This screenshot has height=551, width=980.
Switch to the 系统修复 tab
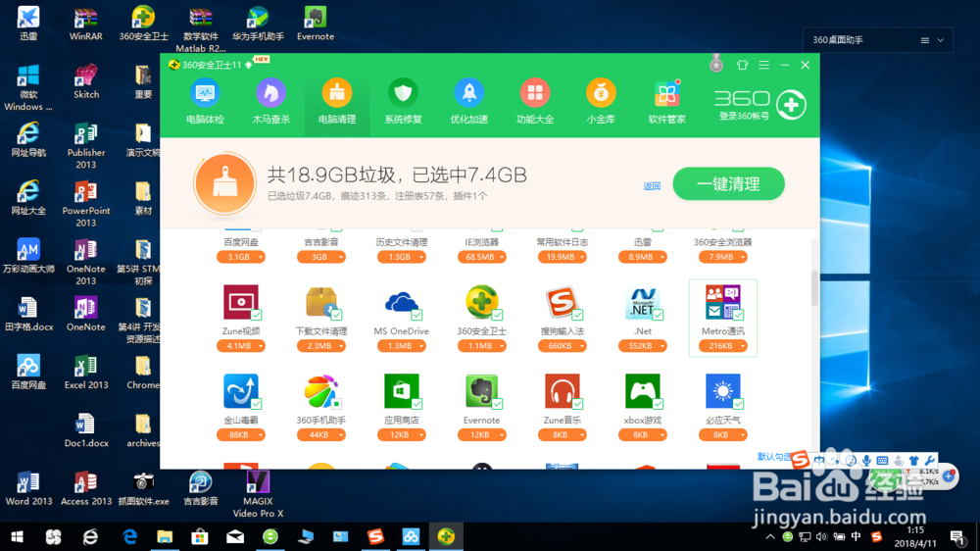point(403,103)
